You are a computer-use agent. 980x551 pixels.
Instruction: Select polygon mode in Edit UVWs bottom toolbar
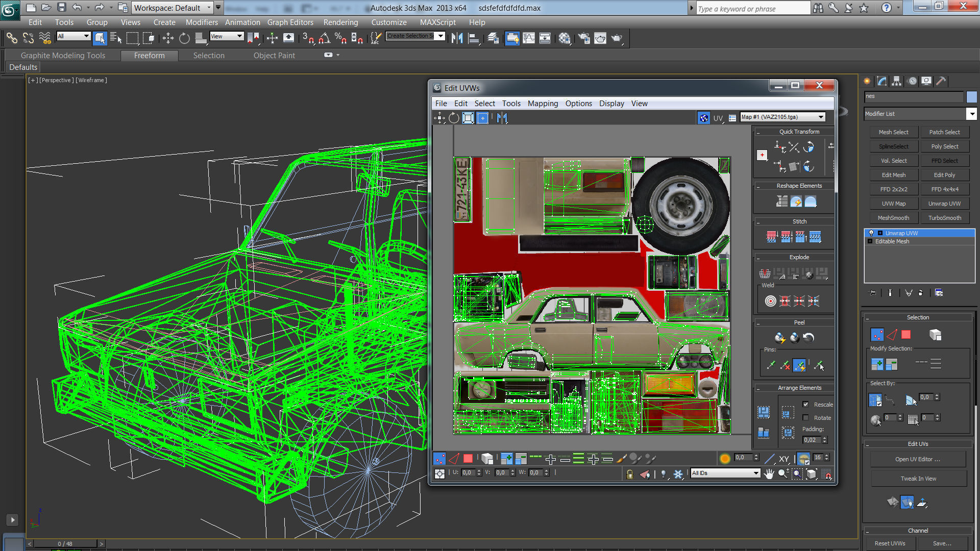pyautogui.click(x=468, y=459)
